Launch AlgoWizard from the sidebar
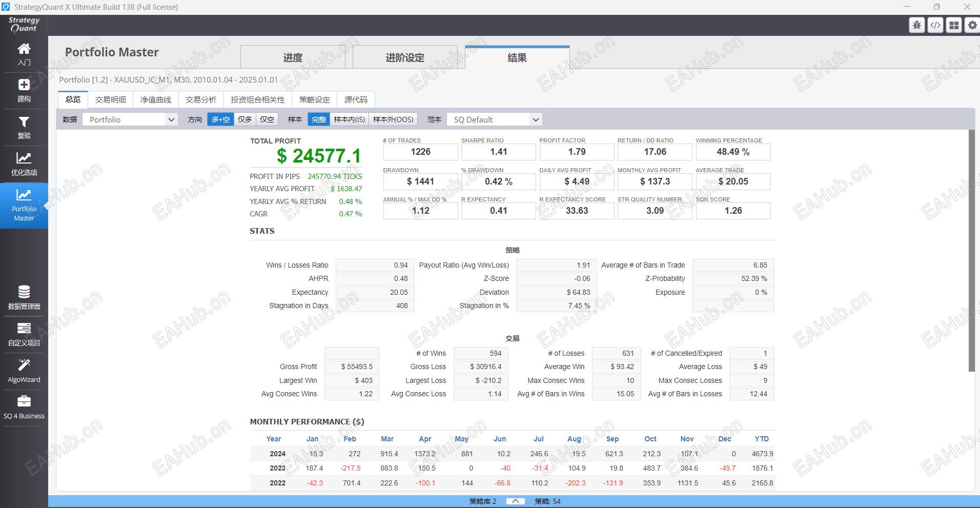The image size is (980, 508). pos(24,371)
